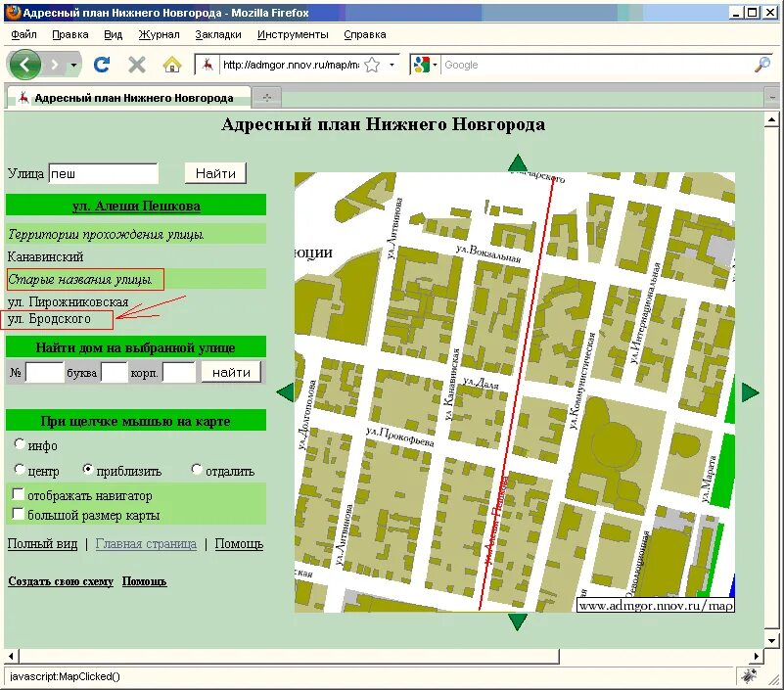The image size is (784, 690).
Task: Click the green back navigation arrow
Action: click(23, 64)
